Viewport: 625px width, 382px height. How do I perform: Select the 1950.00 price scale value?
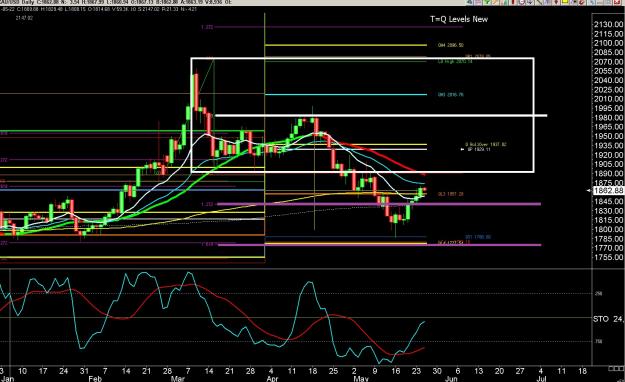tap(608, 136)
